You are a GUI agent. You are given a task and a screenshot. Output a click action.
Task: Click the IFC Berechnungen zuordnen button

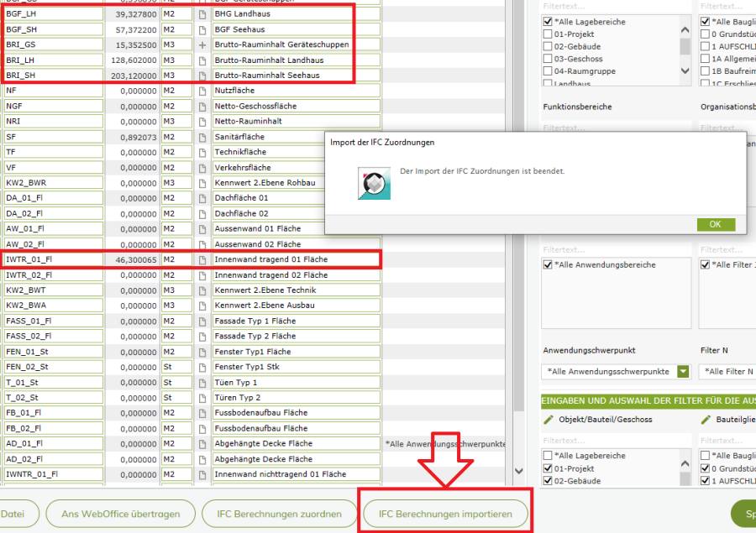[x=279, y=514]
